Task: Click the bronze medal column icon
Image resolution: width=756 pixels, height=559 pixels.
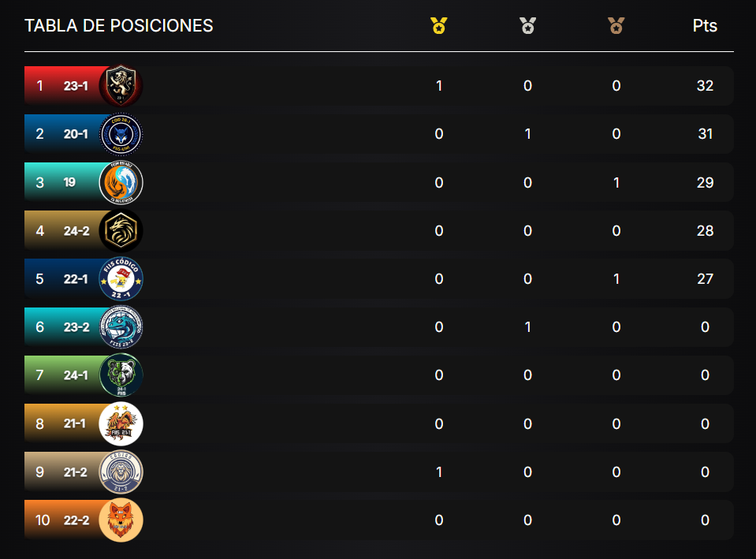Action: pyautogui.click(x=616, y=25)
